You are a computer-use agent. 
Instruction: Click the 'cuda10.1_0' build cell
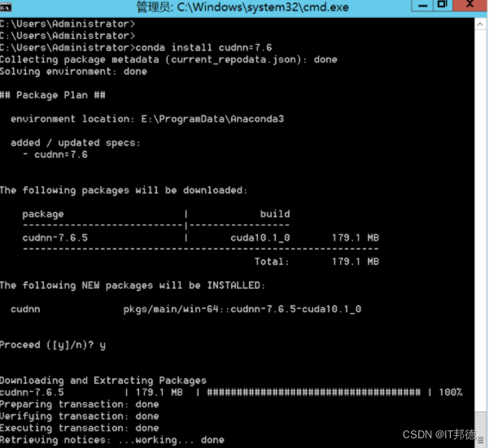tap(260, 238)
